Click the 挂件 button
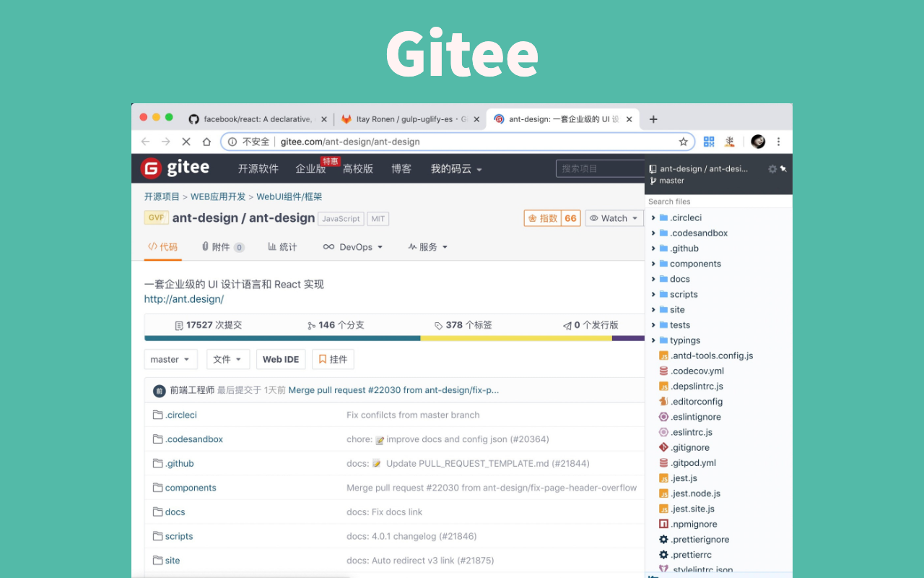This screenshot has height=578, width=924. click(x=333, y=359)
